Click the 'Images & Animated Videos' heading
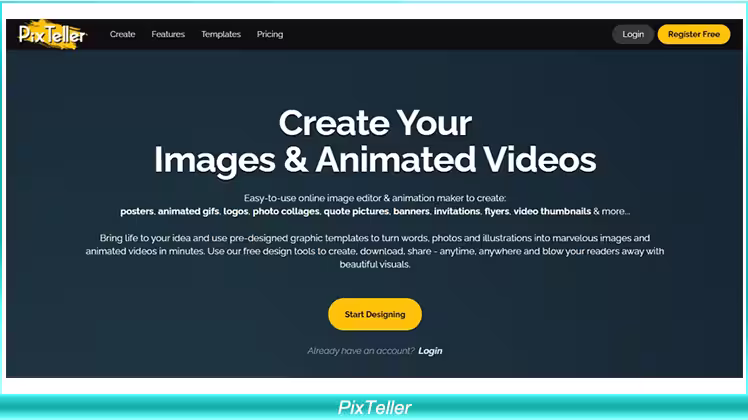Viewport: 748px width, 420px height. [375, 160]
